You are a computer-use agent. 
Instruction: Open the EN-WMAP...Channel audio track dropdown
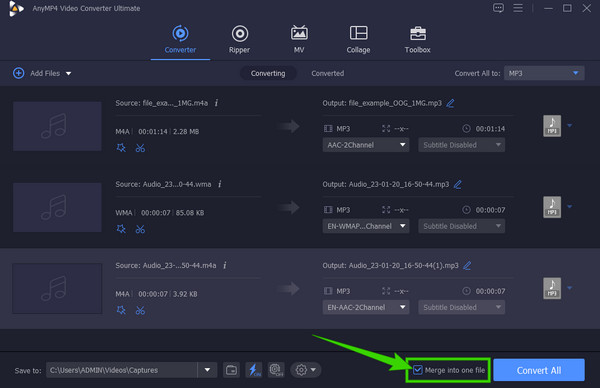(x=366, y=226)
